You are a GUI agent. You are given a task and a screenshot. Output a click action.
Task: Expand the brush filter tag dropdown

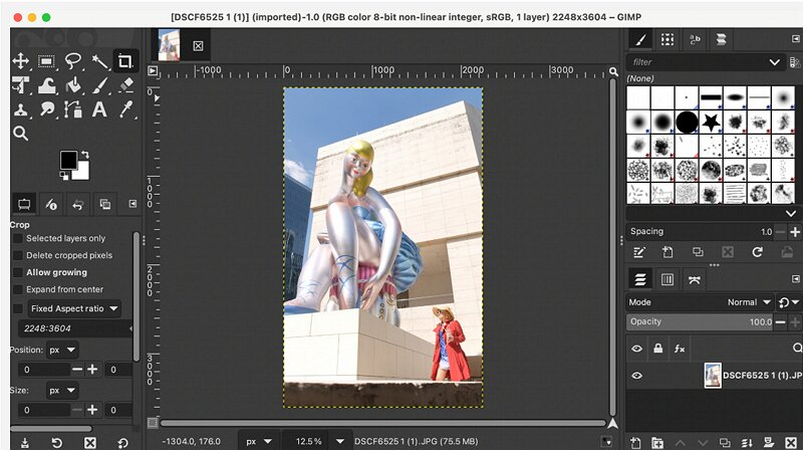click(774, 62)
